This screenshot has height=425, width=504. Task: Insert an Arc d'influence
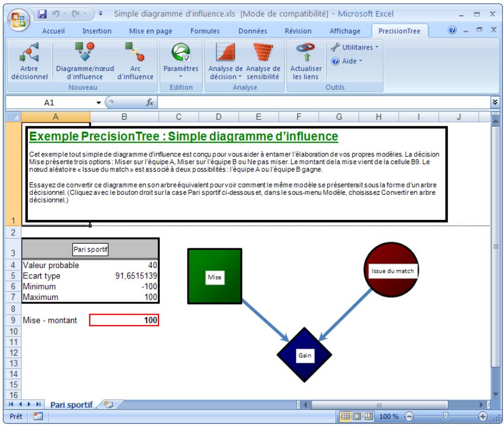pyautogui.click(x=135, y=61)
